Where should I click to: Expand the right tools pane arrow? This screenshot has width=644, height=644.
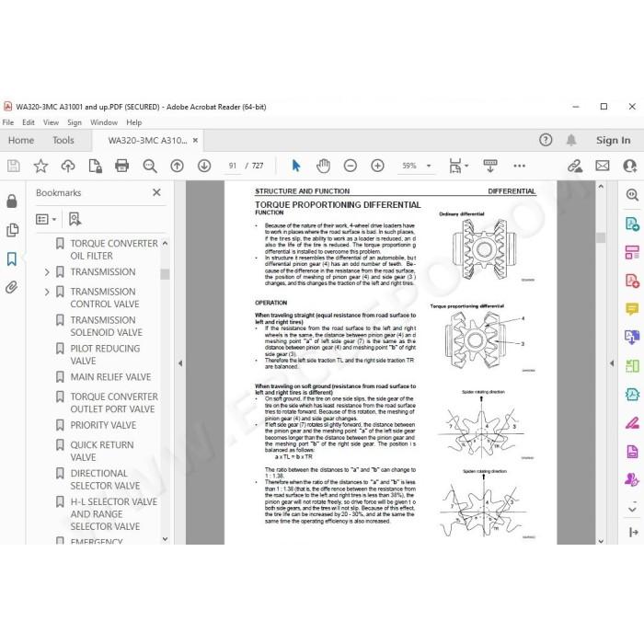[x=612, y=363]
